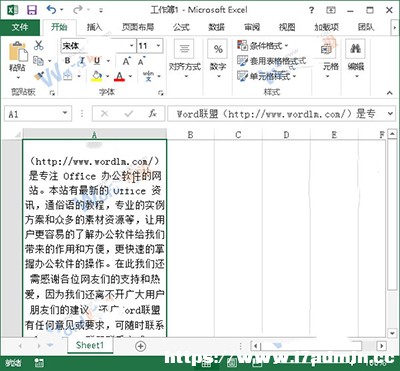Click the Undo arrow icon

pos(51,10)
